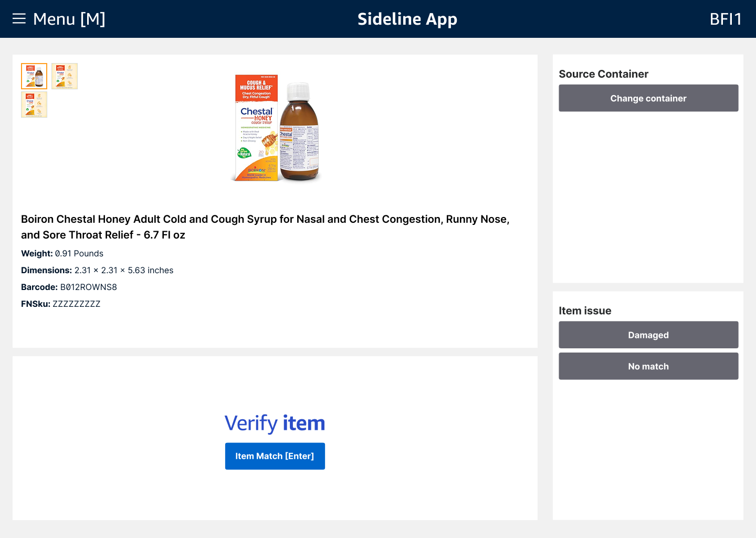Select the first product thumbnail

[34, 76]
